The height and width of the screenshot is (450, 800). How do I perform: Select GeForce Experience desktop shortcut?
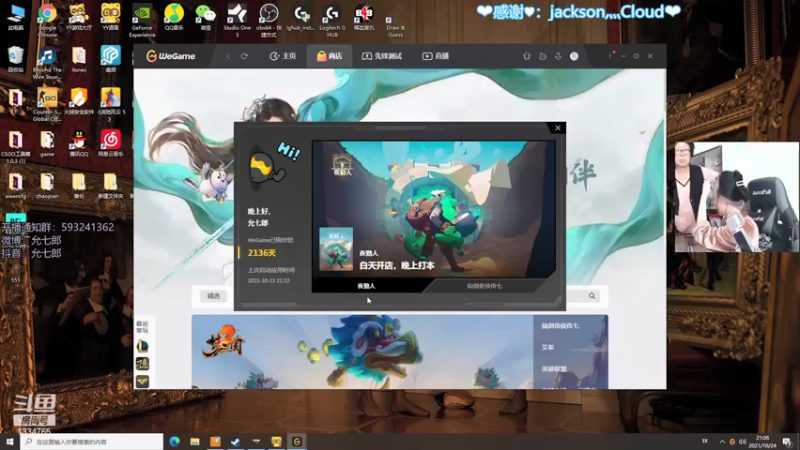(x=142, y=20)
